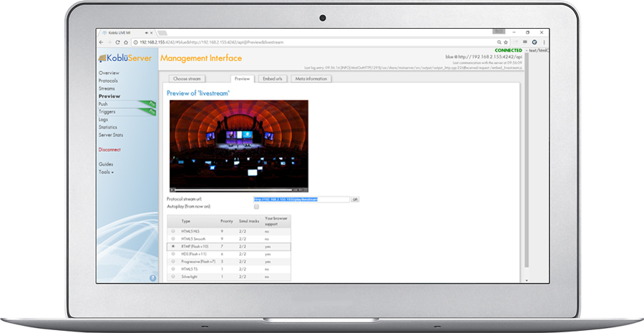Close the Koblü LIVE MI browser tab
The height and width of the screenshot is (333, 644).
click(x=151, y=32)
